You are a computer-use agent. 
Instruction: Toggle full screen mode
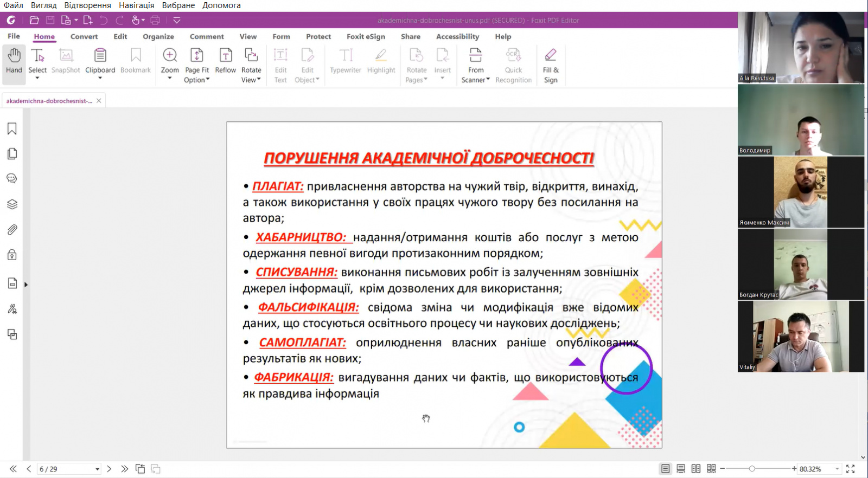coord(851,469)
